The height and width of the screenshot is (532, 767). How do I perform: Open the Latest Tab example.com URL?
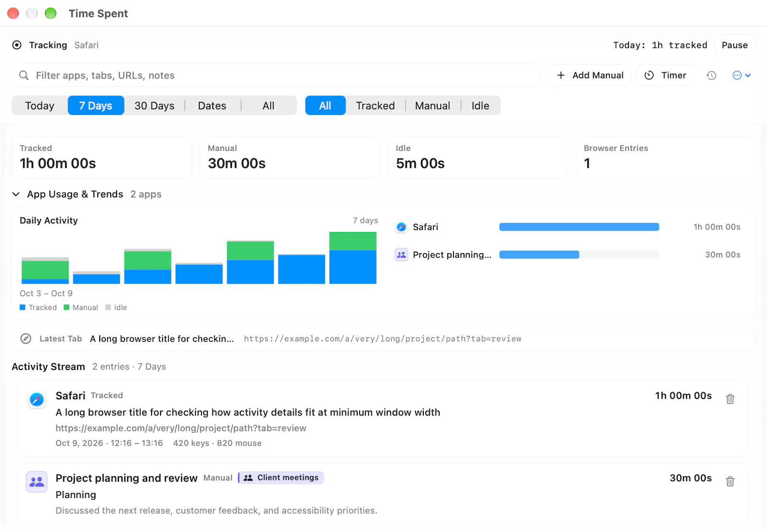point(383,339)
